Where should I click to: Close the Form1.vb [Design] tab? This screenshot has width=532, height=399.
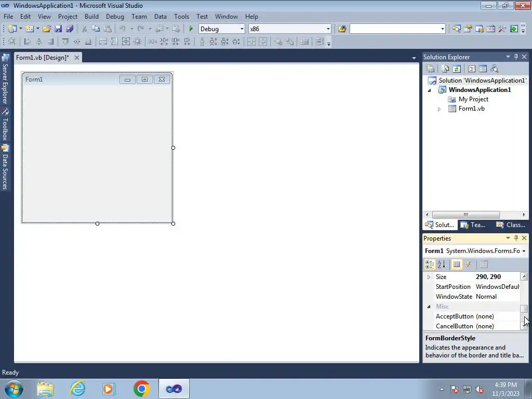(77, 58)
